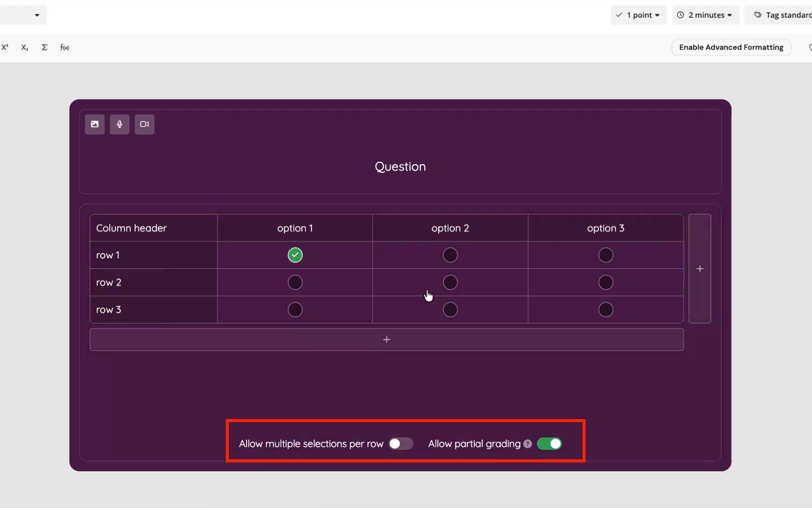Add an image to the question

[x=95, y=124]
